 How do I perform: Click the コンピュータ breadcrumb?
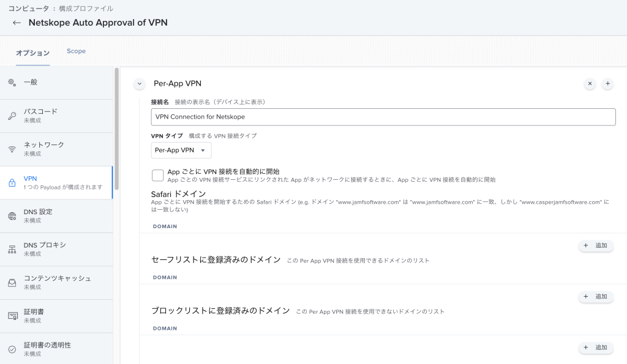(x=28, y=9)
